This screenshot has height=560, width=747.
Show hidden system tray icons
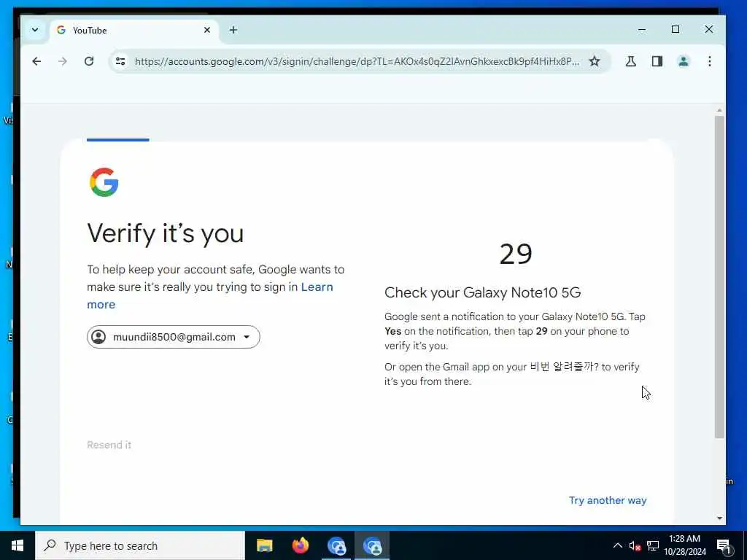point(617,545)
